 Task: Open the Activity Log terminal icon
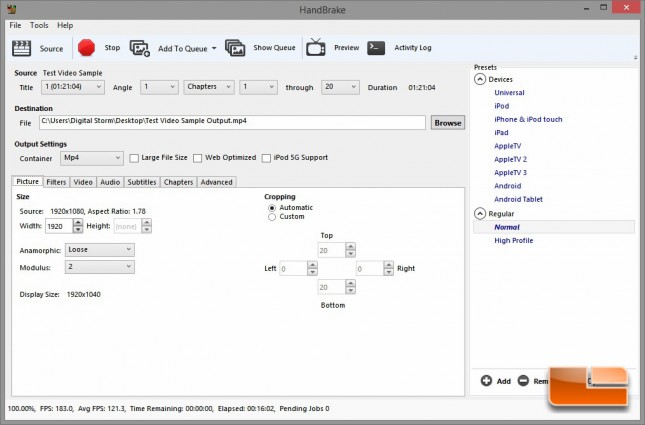click(x=376, y=48)
